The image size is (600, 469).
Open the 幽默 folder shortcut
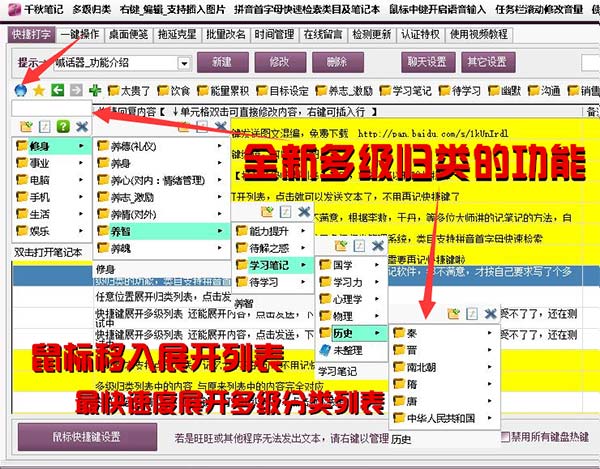(x=504, y=91)
